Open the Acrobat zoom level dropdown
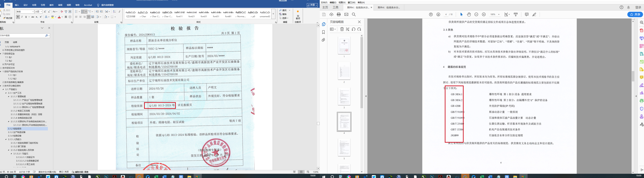Image resolution: width=644 pixels, height=178 pixels. pos(499,14)
